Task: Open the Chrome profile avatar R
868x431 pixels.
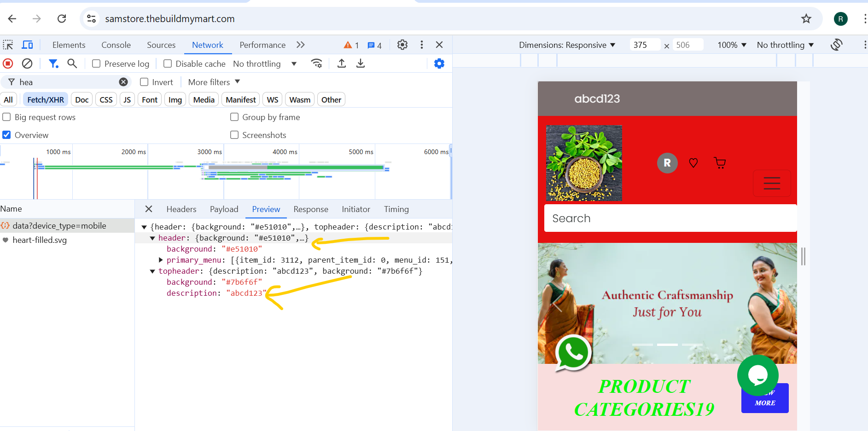Action: 840,19
